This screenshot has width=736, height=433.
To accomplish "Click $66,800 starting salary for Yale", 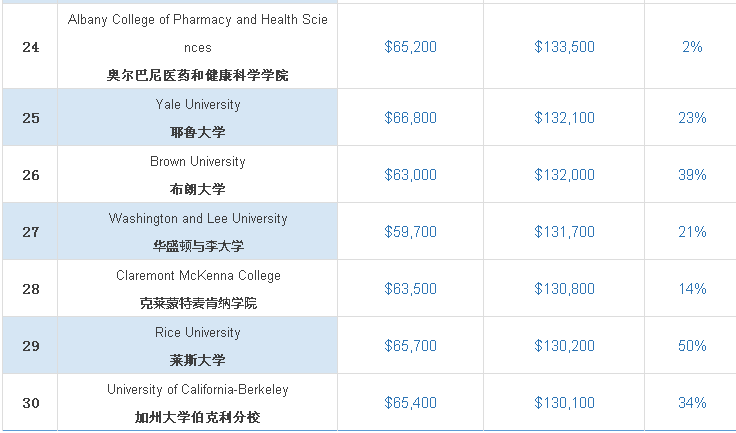I will pyautogui.click(x=410, y=117).
